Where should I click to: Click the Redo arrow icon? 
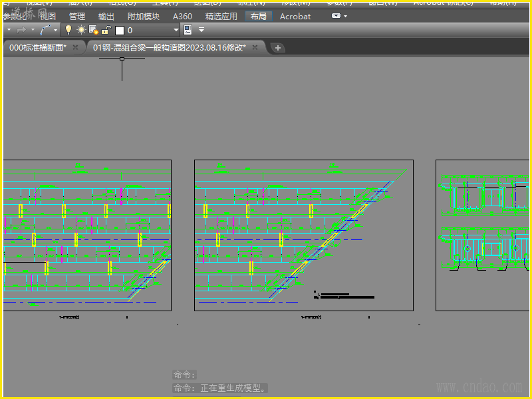pyautogui.click(x=21, y=30)
